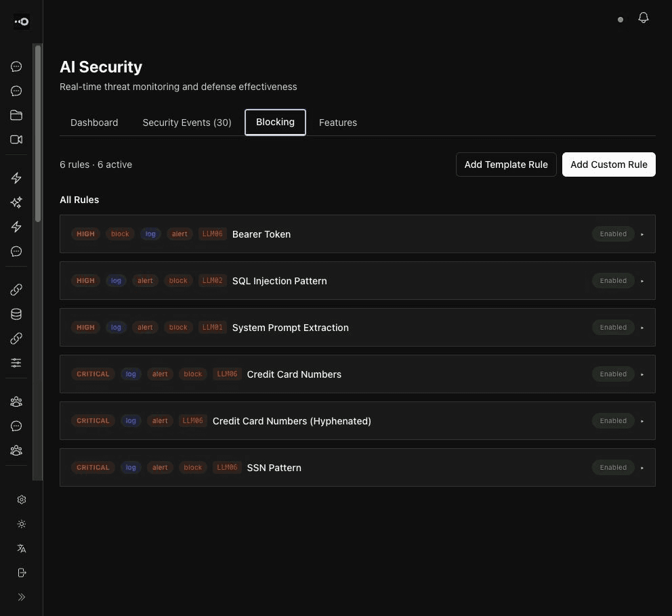Viewport: 672px width, 616px height.
Task: Click the System Prompt Extraction rule name
Action: [290, 328]
